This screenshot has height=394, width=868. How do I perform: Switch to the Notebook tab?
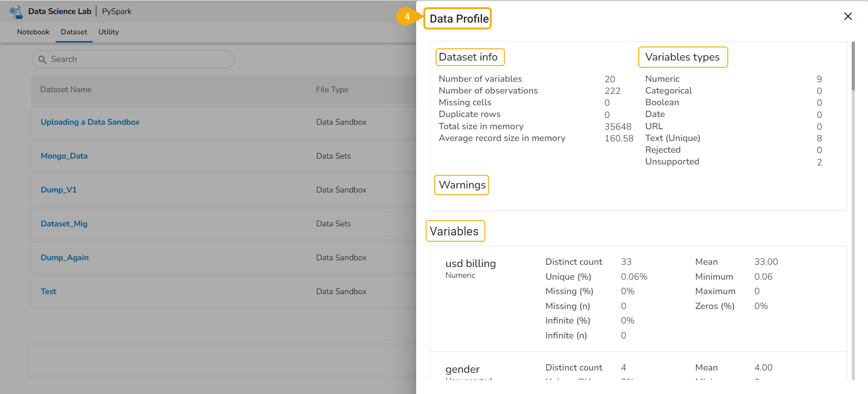pos(33,32)
